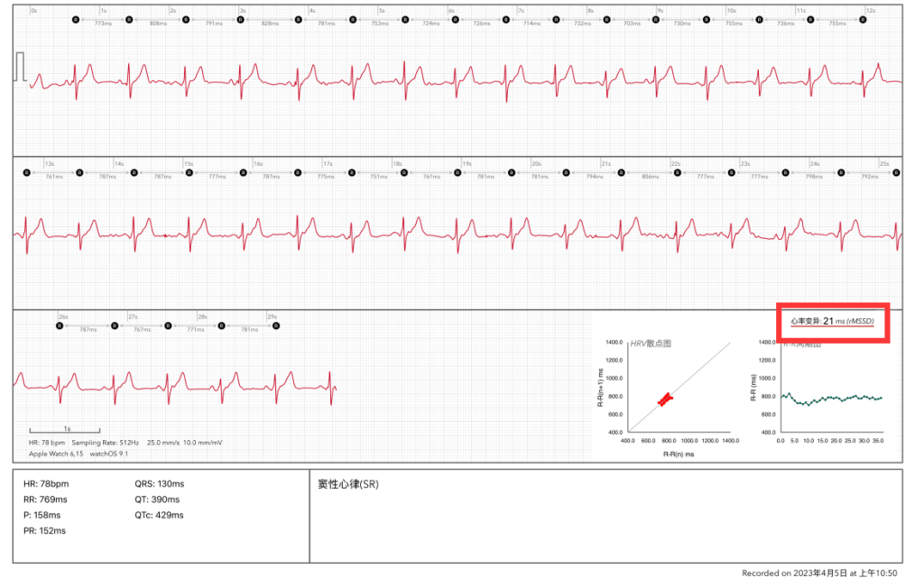Click the 窦性心律(SR) diagnosis text
The image size is (924, 587).
coord(348,484)
